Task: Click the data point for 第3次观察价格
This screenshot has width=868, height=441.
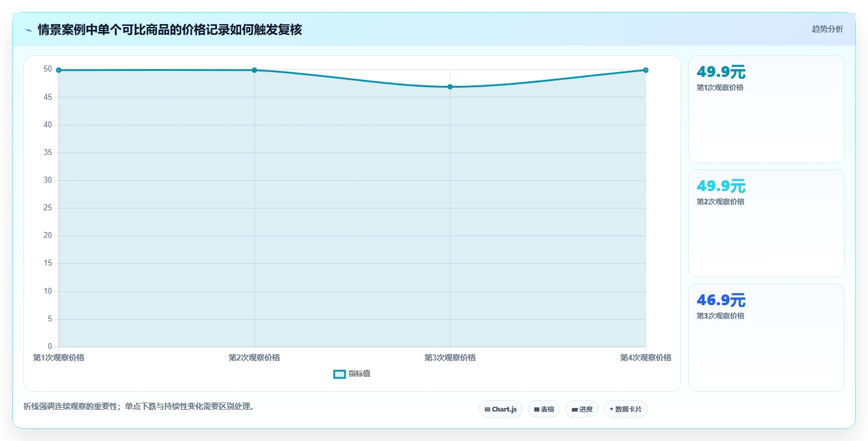Action: click(450, 87)
